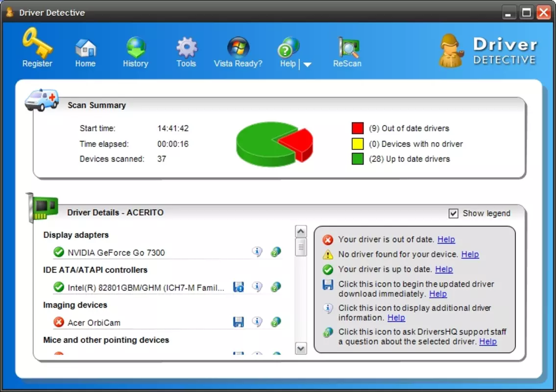556x392 pixels.
Task: Click the IDE ATA/ATAPI controllers heading
Action: pyautogui.click(x=95, y=270)
